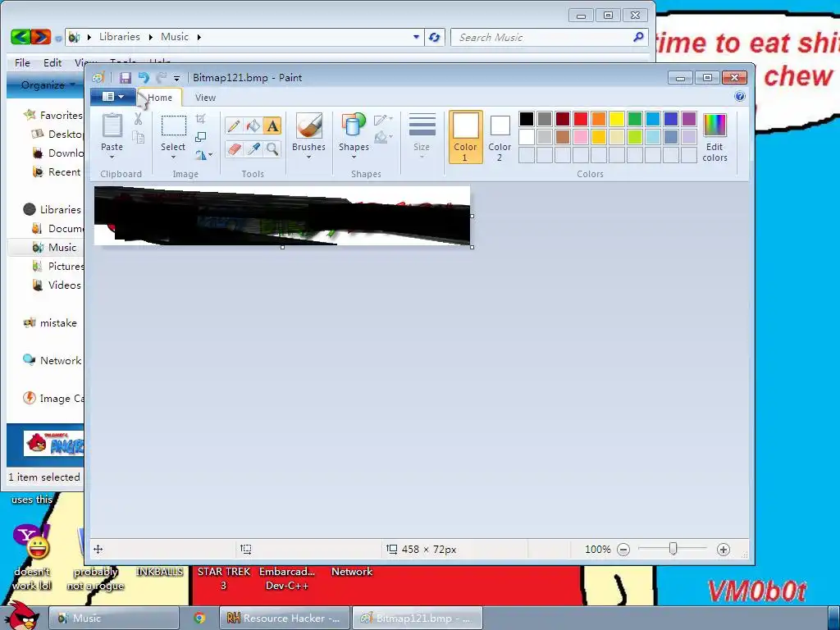Click the Music taskbar button
840x630 pixels.
[x=113, y=619]
